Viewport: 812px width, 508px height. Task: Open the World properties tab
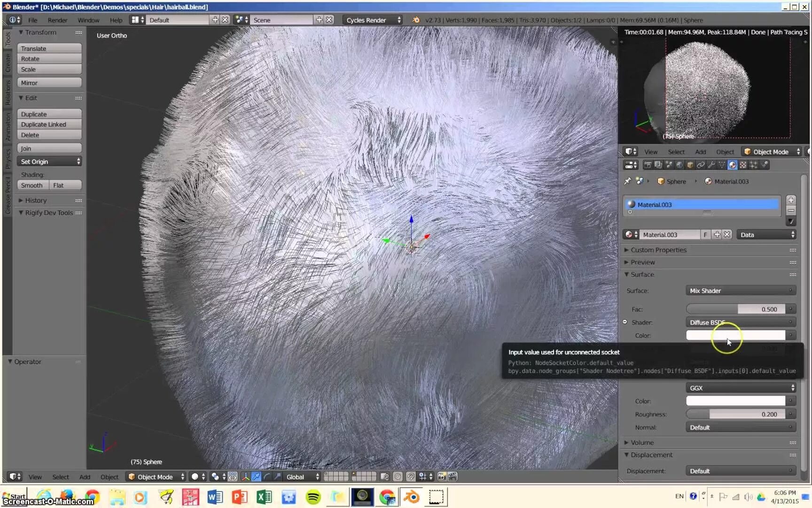(679, 165)
